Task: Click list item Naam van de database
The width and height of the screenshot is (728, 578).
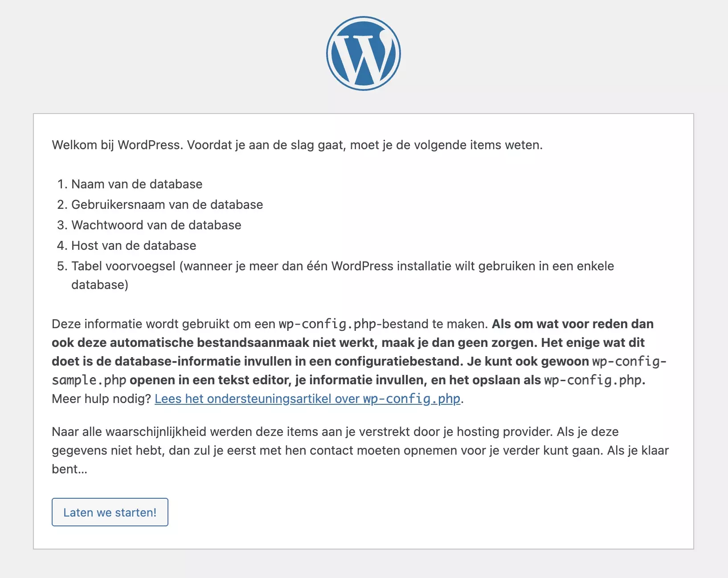Action: (137, 184)
